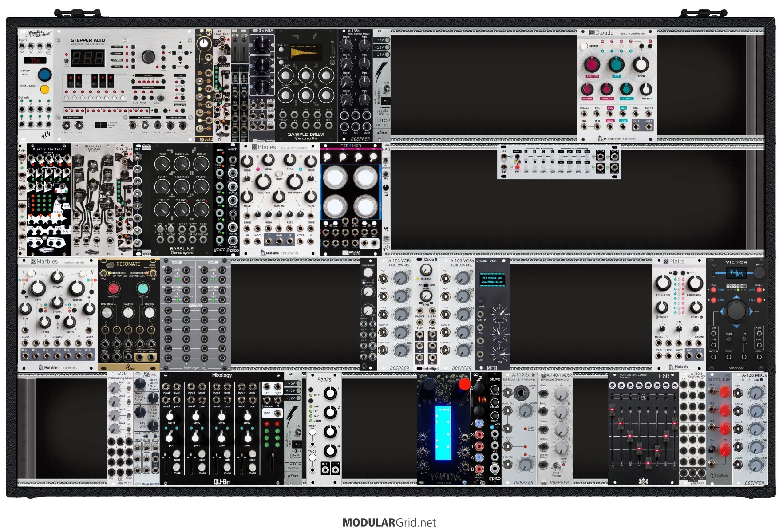Image resolution: width=779 pixels, height=532 pixels.
Task: Click the Gain knob on A-119 Ext.In
Action: pos(525,411)
